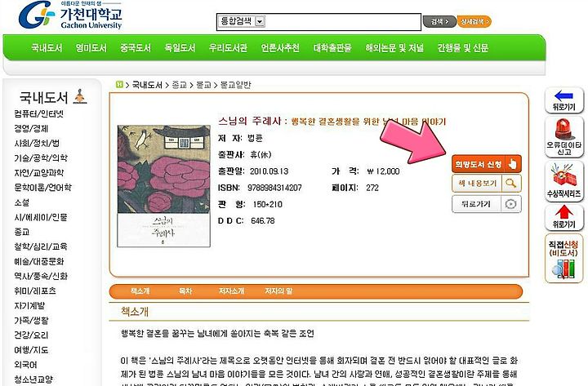Click the search text input field
This screenshot has height=386, width=588.
point(343,22)
